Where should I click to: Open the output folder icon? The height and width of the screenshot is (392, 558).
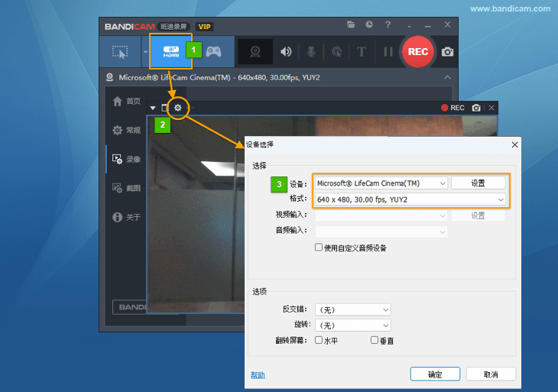[x=351, y=24]
